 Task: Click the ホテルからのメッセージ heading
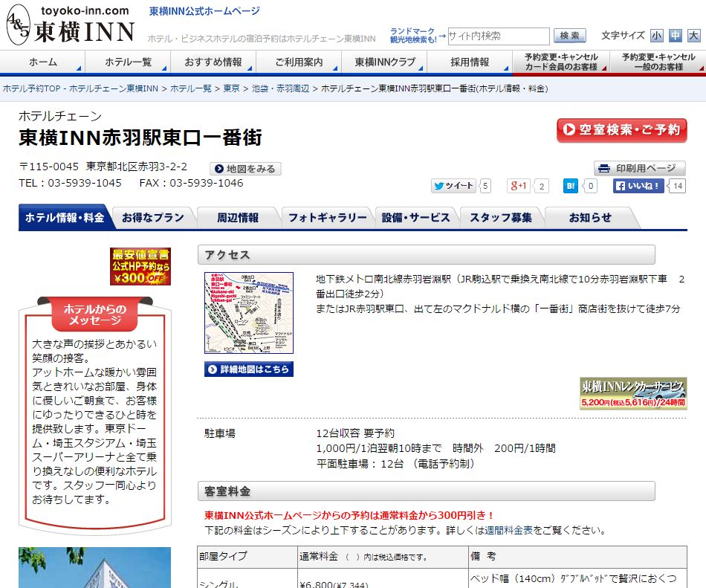tap(95, 314)
